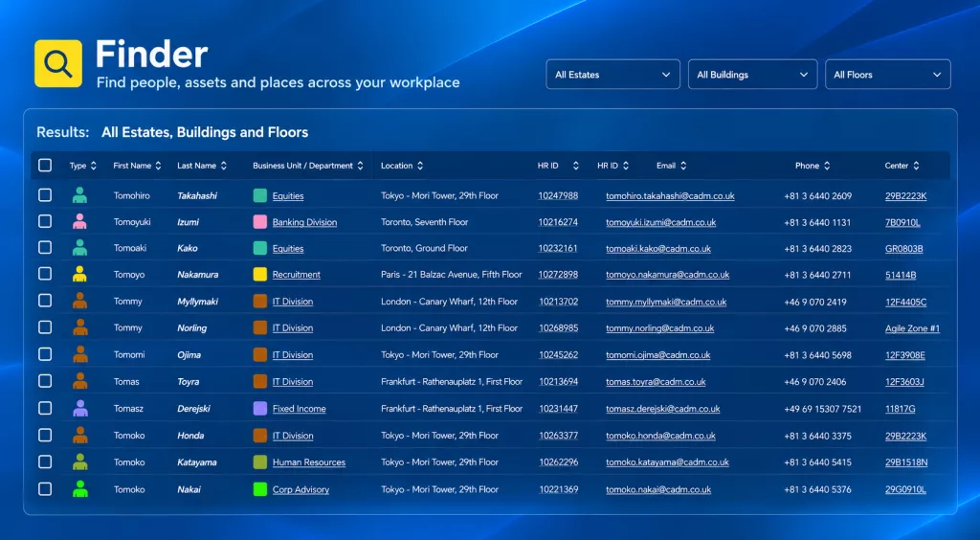Image resolution: width=980 pixels, height=540 pixels.
Task: Click Toronto, Seventh Floor location
Action: (424, 222)
